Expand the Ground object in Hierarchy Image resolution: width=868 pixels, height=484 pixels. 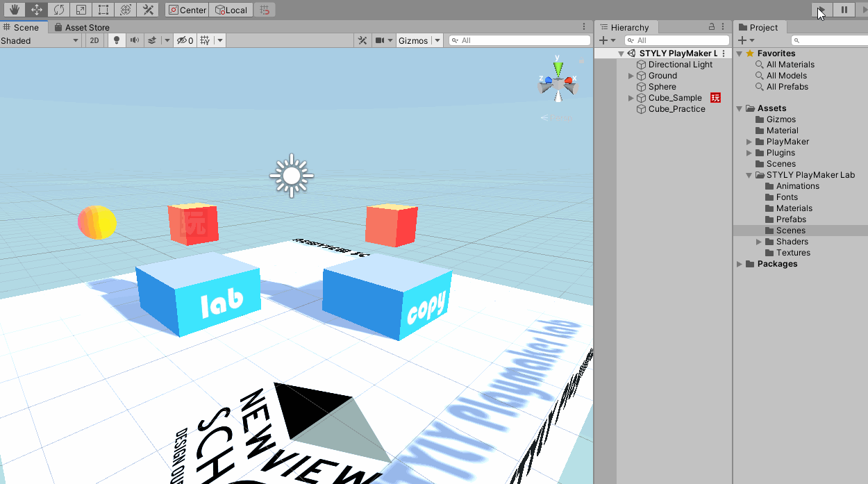631,76
